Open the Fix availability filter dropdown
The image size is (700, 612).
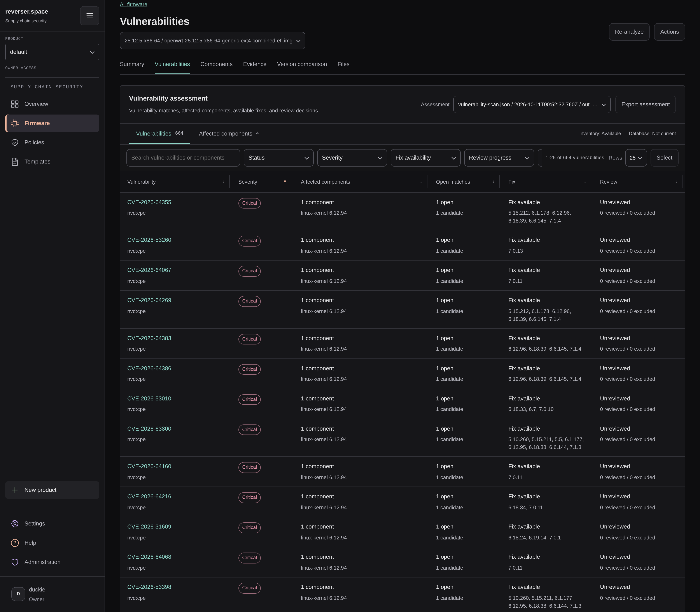pos(425,158)
